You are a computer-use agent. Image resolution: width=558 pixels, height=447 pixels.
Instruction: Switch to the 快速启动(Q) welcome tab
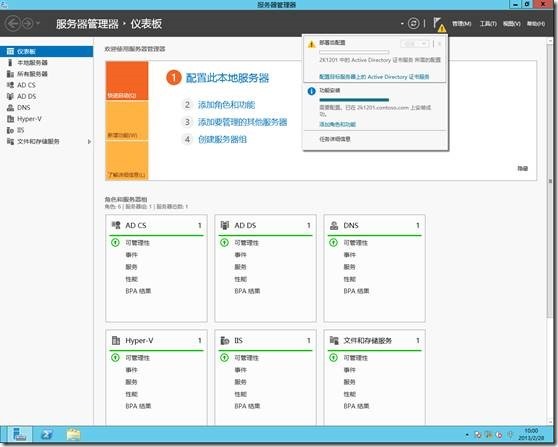[127, 81]
